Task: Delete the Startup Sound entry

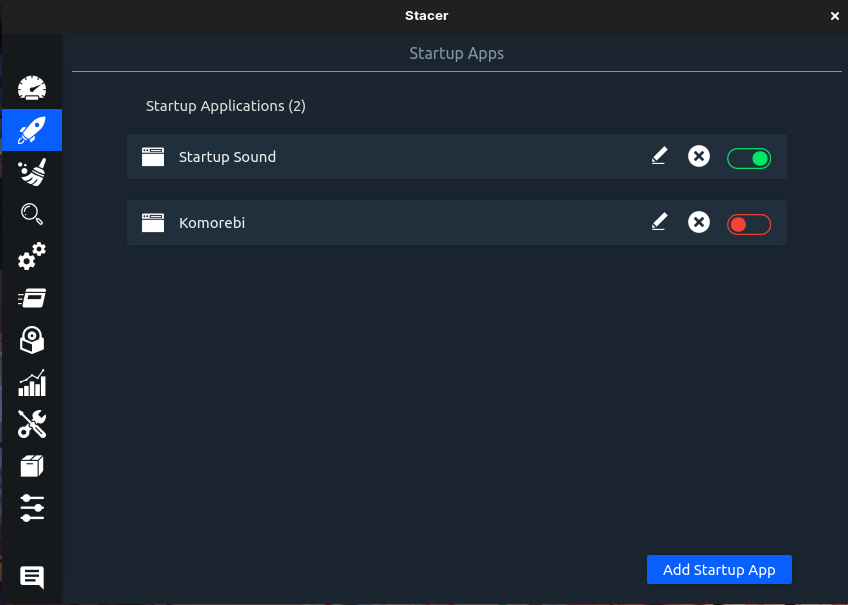Action: 699,156
